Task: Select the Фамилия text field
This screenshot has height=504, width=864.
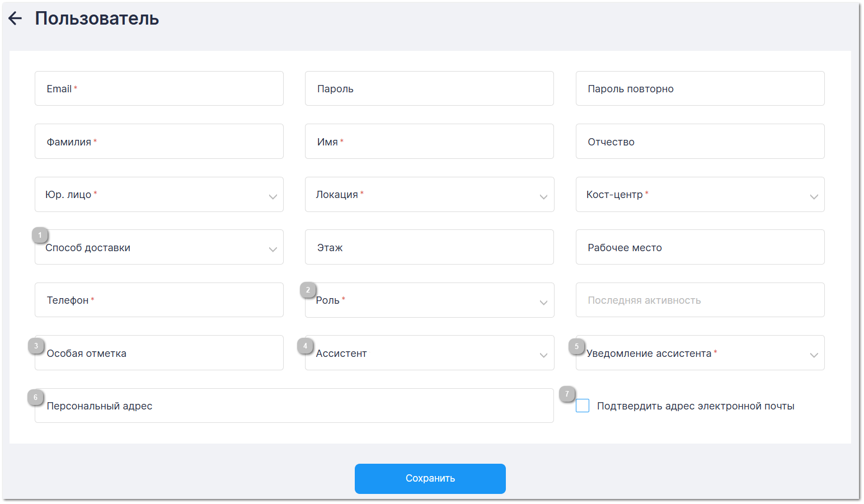Action: click(159, 142)
